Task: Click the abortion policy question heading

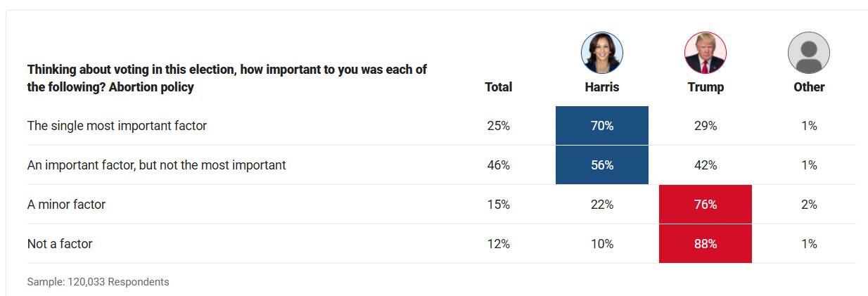Action: click(226, 79)
